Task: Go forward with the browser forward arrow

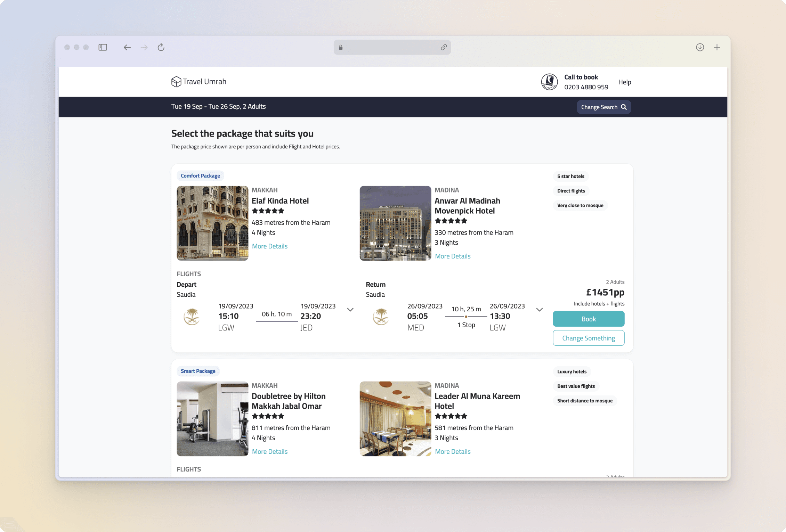Action: pyautogui.click(x=144, y=47)
